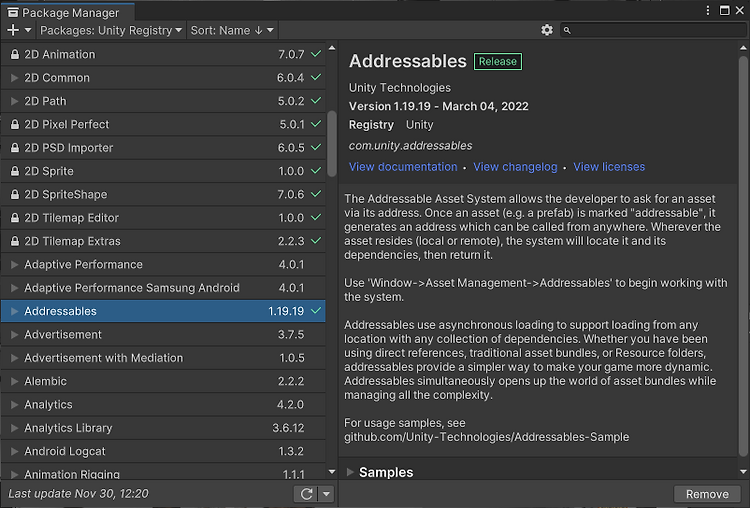Open the refresh options dropdown arrow
The image size is (750, 508).
point(326,494)
